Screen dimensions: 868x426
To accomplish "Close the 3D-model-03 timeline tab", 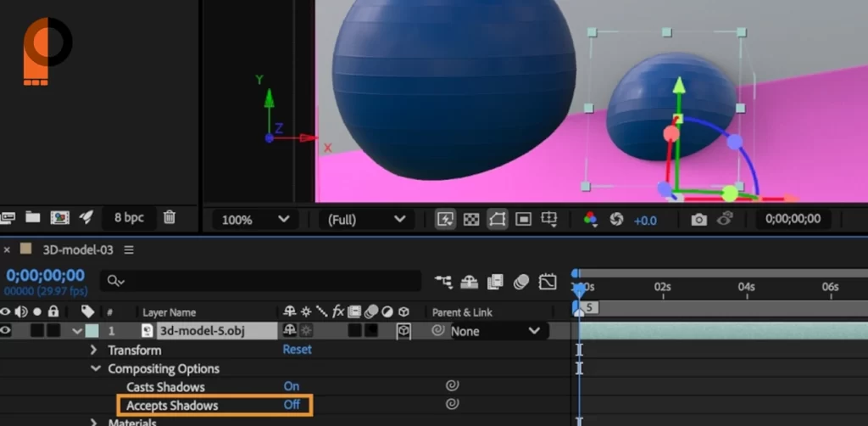I will [x=7, y=249].
